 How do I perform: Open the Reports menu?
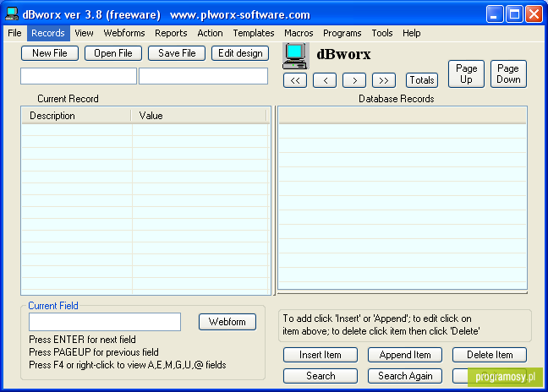171,33
